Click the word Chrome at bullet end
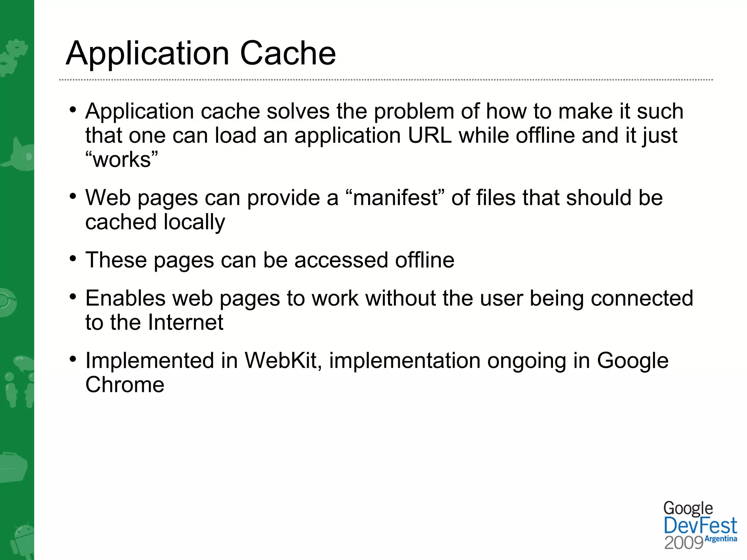The height and width of the screenshot is (560, 747). 125,385
